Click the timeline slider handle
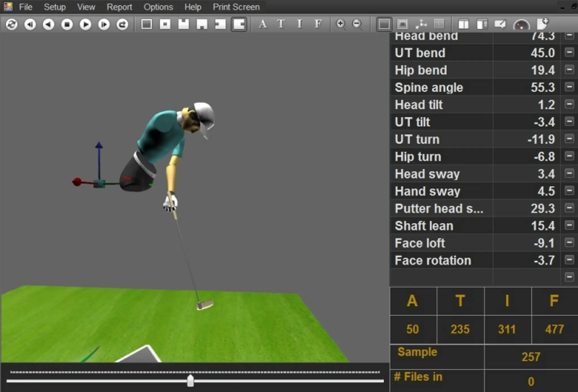578x392 pixels. pyautogui.click(x=191, y=380)
